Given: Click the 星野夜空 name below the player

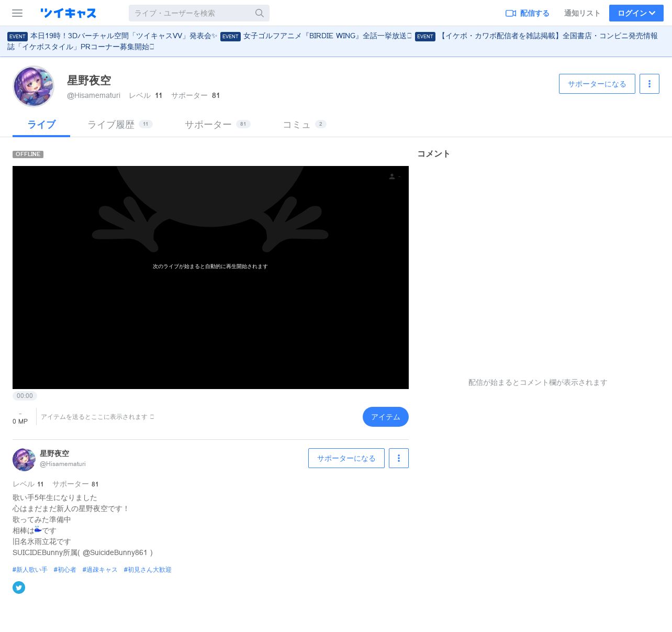Looking at the screenshot, I should tap(54, 453).
